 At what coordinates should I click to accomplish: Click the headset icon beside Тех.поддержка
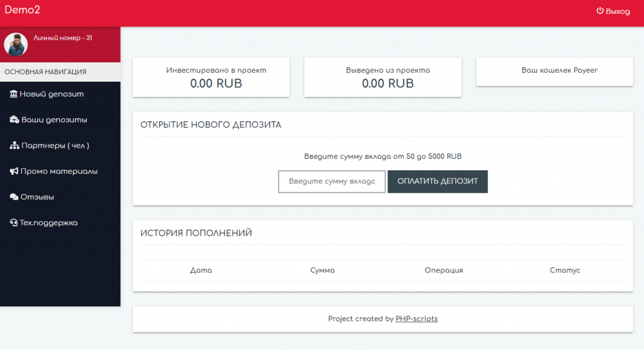click(x=14, y=223)
